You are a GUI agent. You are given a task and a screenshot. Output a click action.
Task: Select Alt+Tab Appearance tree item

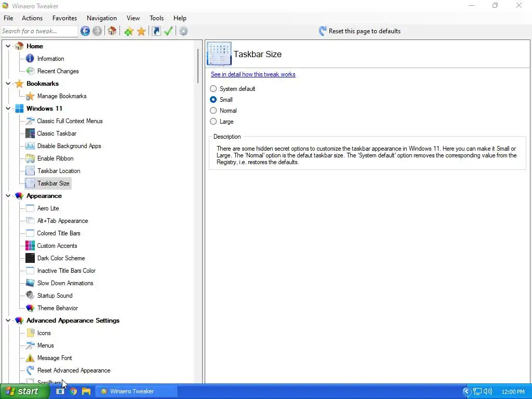click(x=62, y=221)
